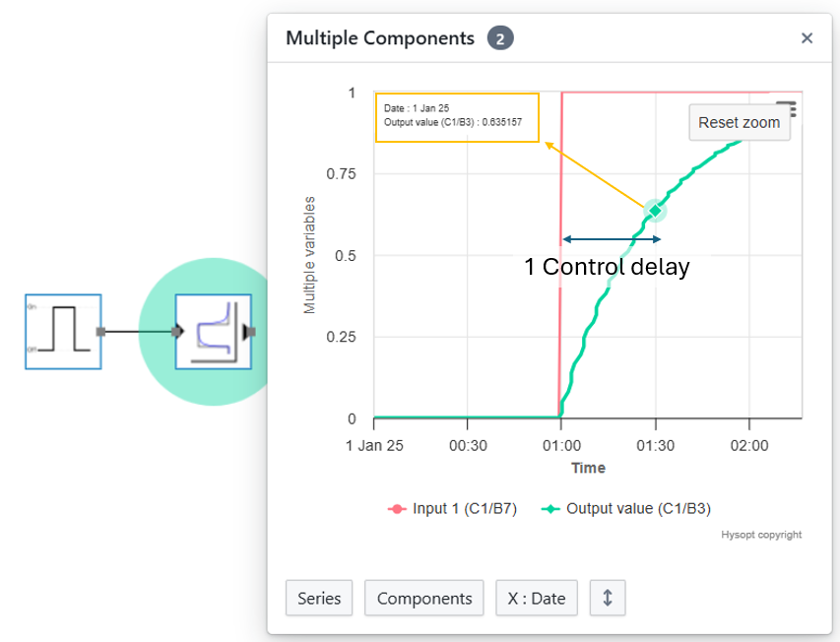Click the controller block's output arrow port
The image size is (840, 642).
pos(250,332)
